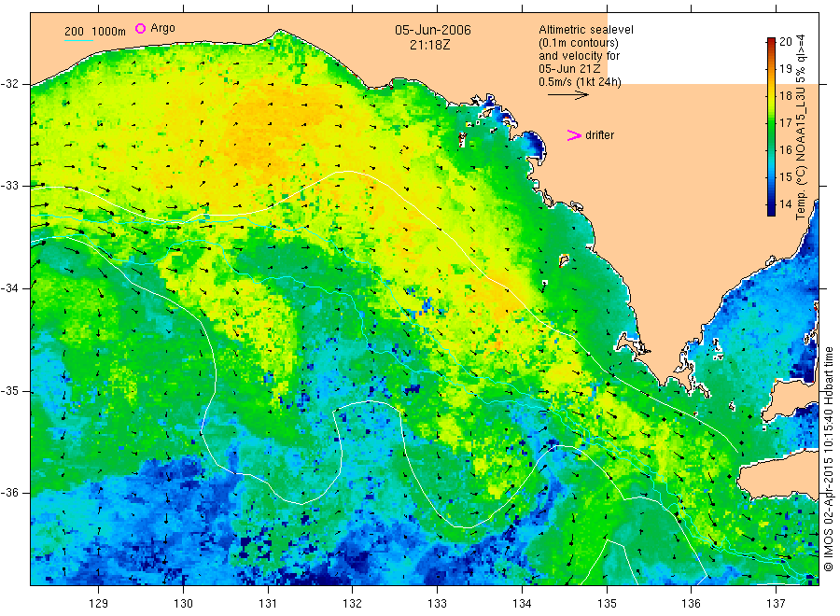This screenshot has height=616, width=840.
Task: Click the 130 longitude axis label
Action: tap(183, 604)
